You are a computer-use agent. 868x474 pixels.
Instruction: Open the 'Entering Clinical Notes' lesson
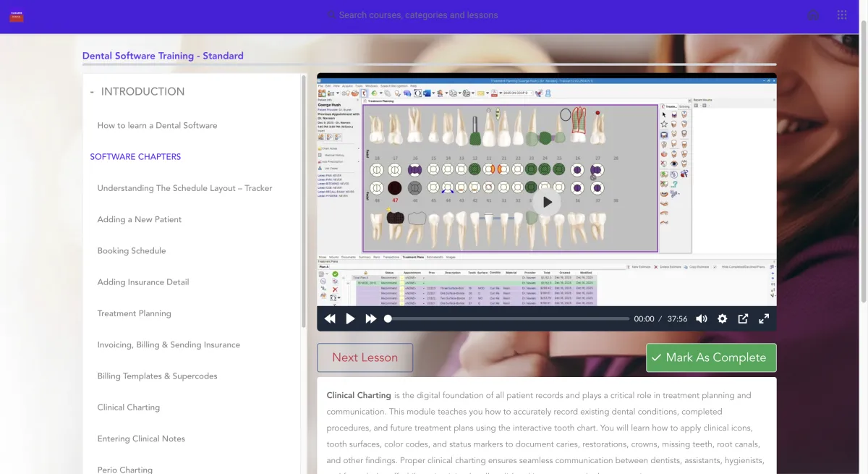[x=141, y=439]
